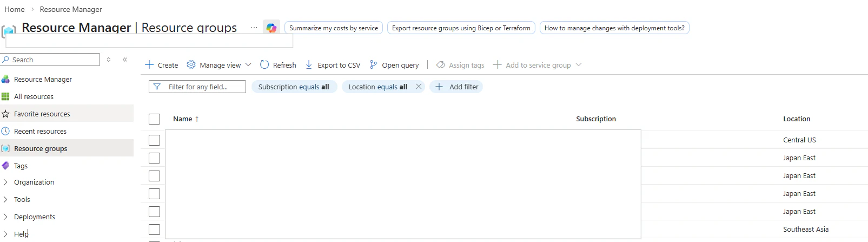Open the Subscription equals all filter
This screenshot has width=868, height=242.
tap(294, 87)
